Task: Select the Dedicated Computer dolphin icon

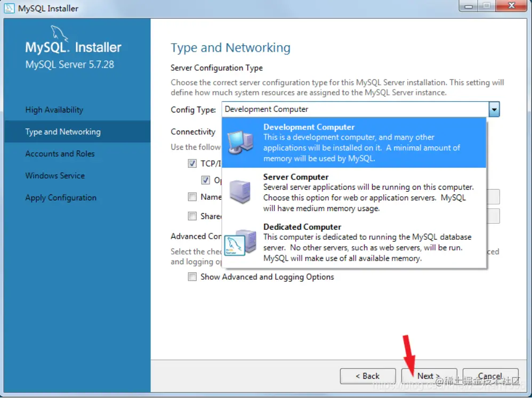Action: (240, 242)
